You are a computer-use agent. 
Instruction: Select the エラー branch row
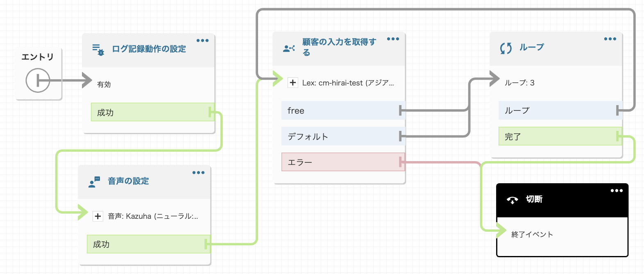(342, 162)
